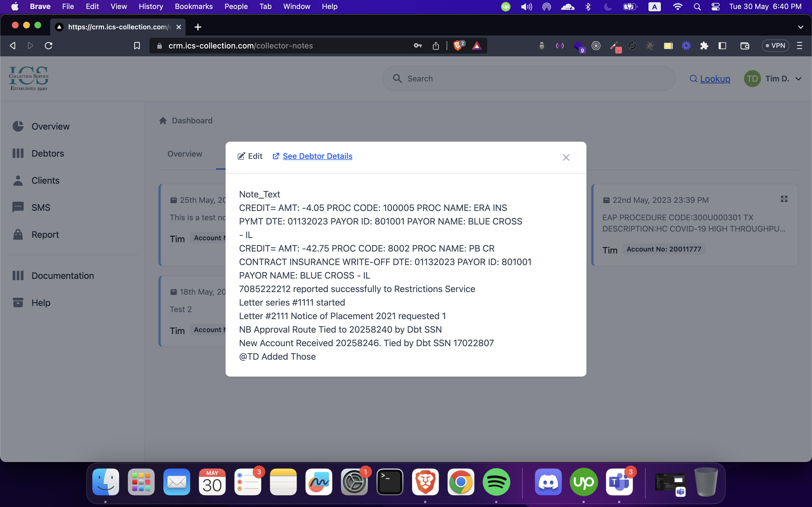Open the Bookmarks menu in menu bar

click(194, 6)
